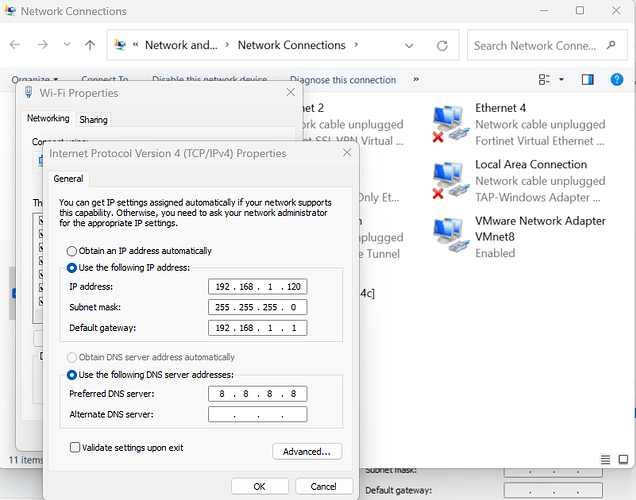Click the Wi-Fi Properties title icon
The image size is (636, 500).
pyautogui.click(x=28, y=92)
